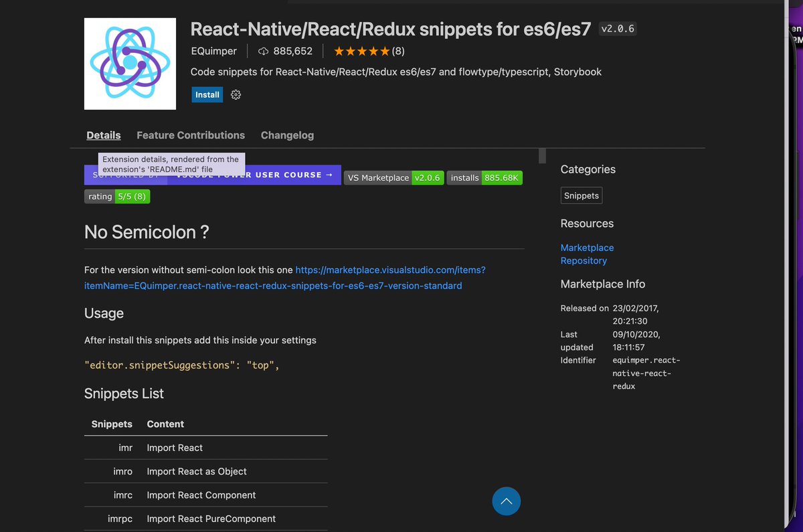Click the "Content" table column header
Image resolution: width=803 pixels, height=532 pixels.
pyautogui.click(x=165, y=424)
